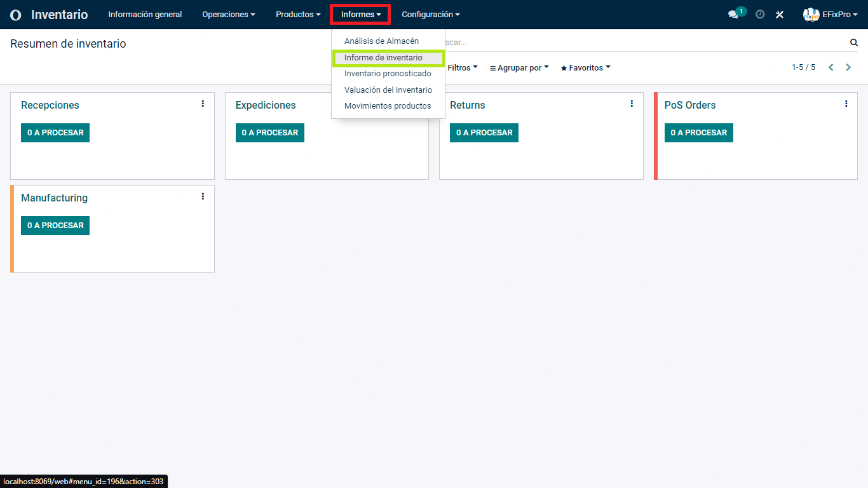Select Informe de inventario menu item

(x=383, y=58)
